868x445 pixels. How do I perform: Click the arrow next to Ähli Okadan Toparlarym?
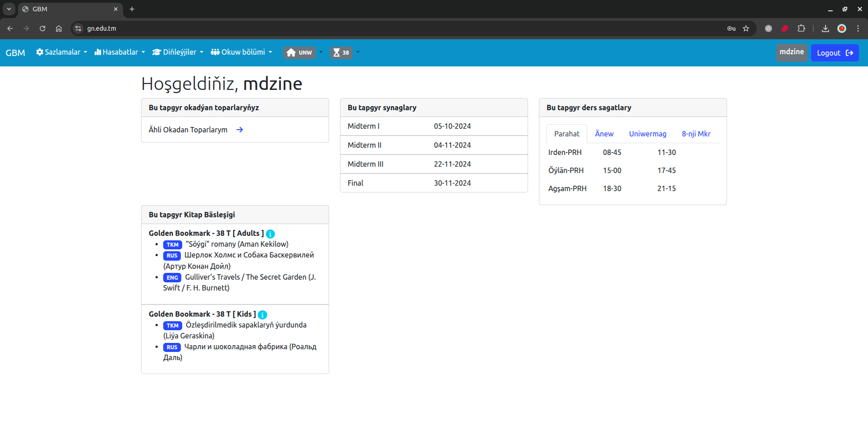[x=240, y=130]
